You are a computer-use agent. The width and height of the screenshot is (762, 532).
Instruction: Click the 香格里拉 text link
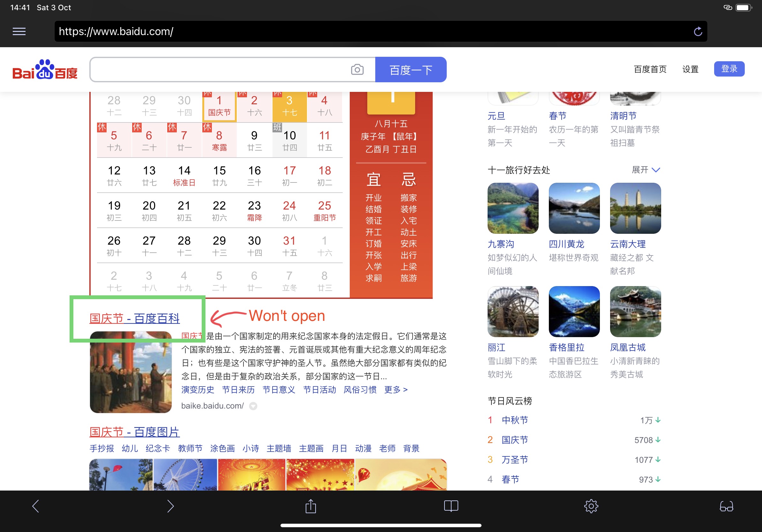click(566, 347)
